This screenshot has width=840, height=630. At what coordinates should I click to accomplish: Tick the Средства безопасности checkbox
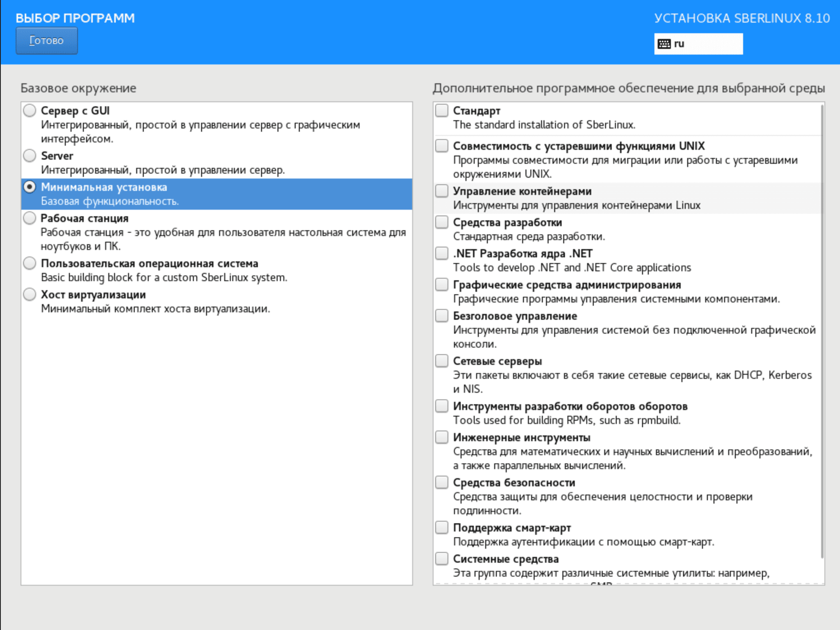442,482
